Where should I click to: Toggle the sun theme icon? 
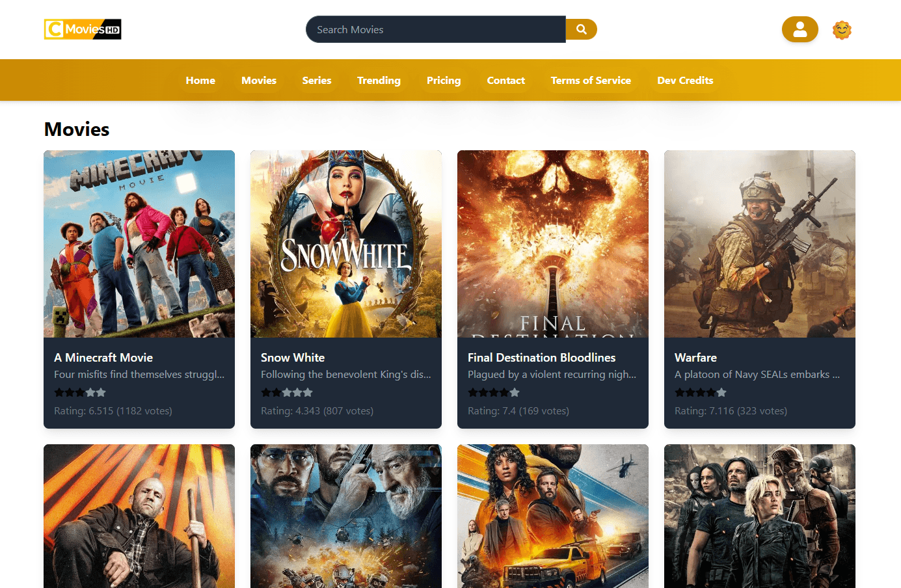click(842, 29)
